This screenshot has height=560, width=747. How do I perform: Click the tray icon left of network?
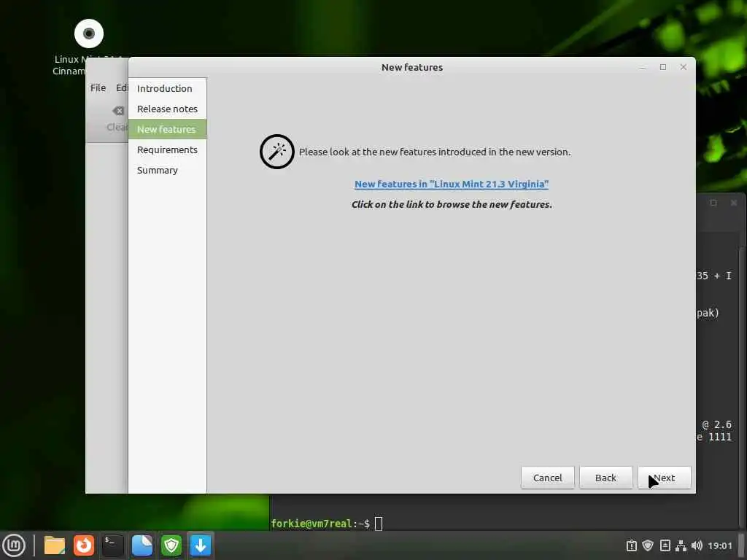click(x=665, y=545)
